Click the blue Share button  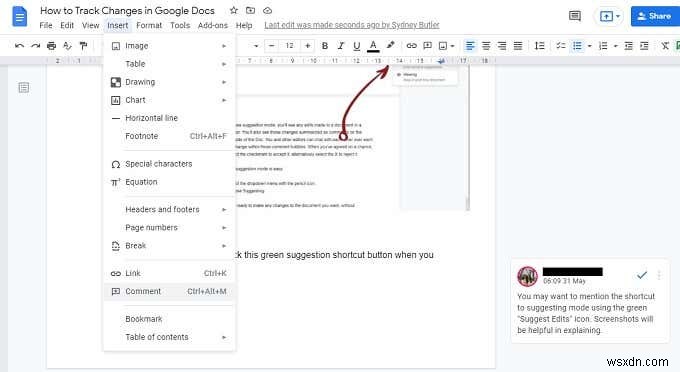(655, 16)
